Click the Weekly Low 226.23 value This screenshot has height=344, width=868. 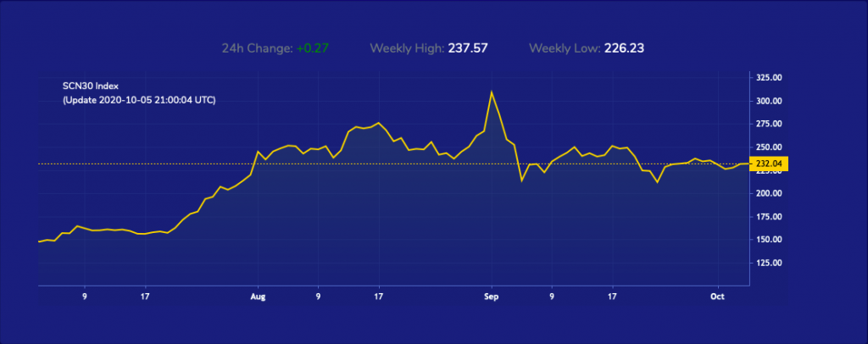point(624,48)
